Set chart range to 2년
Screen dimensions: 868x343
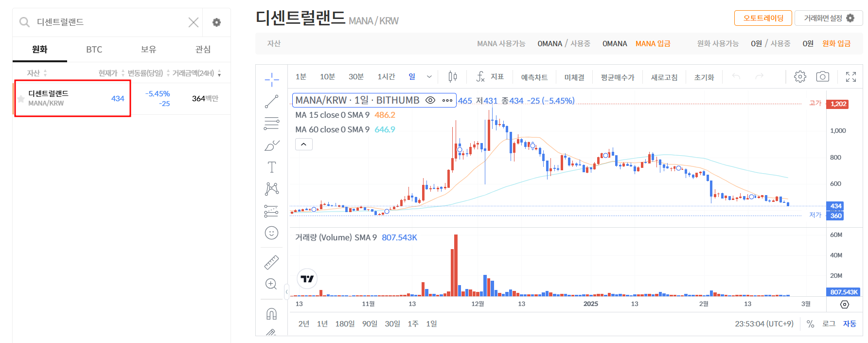click(304, 324)
